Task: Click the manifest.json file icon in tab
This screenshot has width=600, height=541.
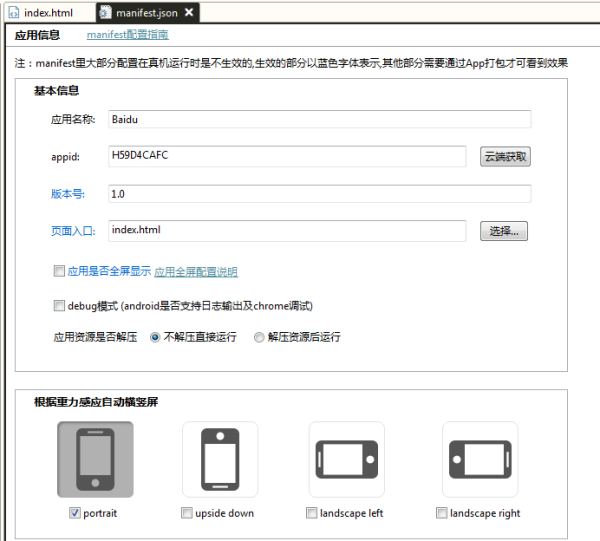Action: (105, 13)
